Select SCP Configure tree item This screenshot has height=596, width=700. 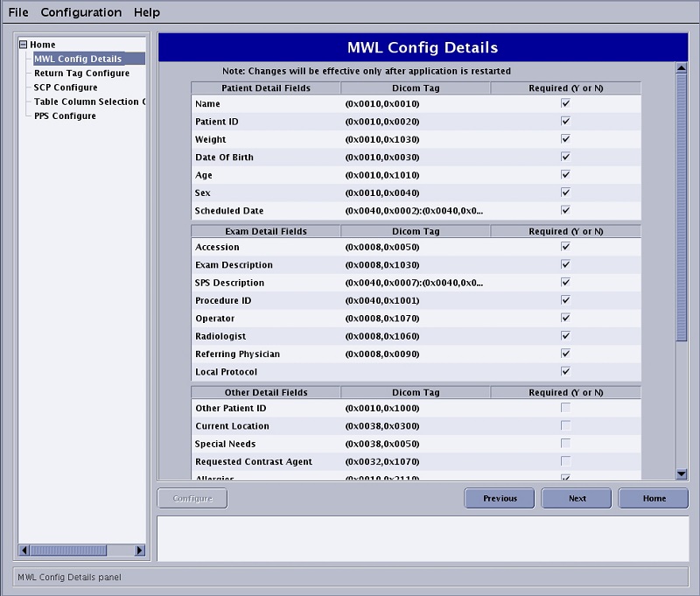pyautogui.click(x=66, y=88)
